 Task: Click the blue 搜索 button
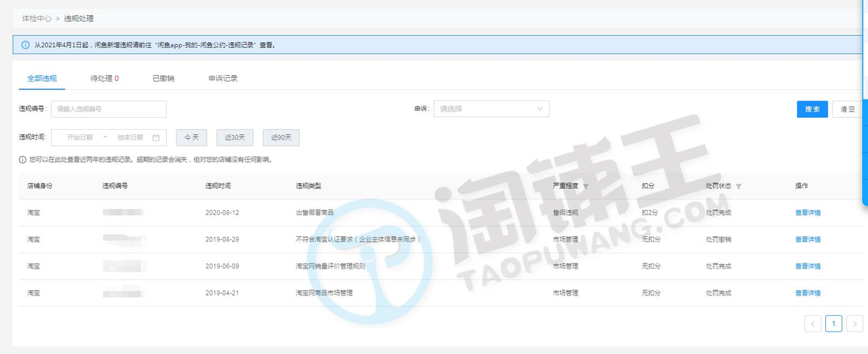(x=812, y=109)
